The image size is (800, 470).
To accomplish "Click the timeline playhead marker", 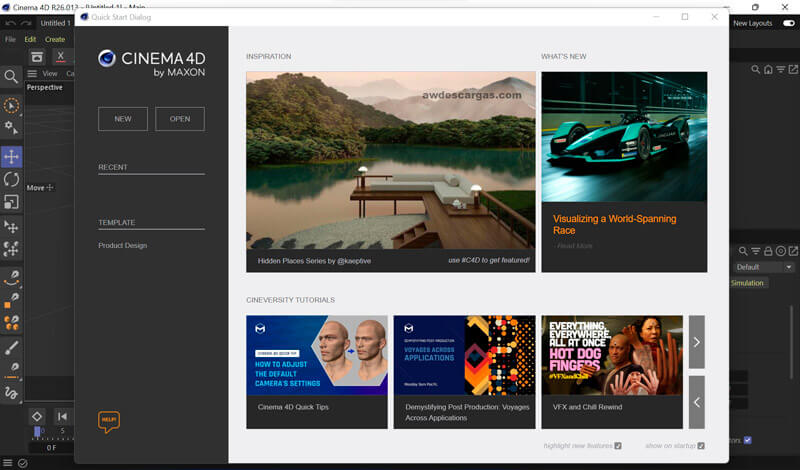I will coord(37,432).
